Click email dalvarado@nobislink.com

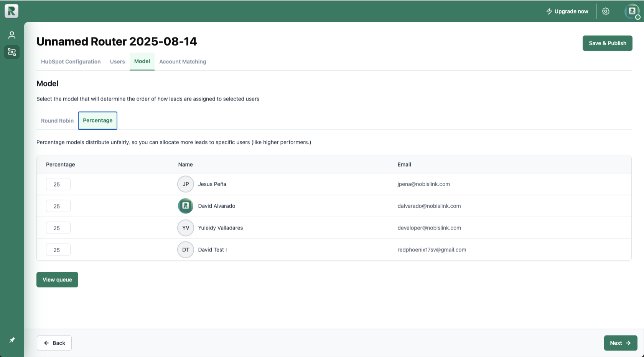coord(429,206)
